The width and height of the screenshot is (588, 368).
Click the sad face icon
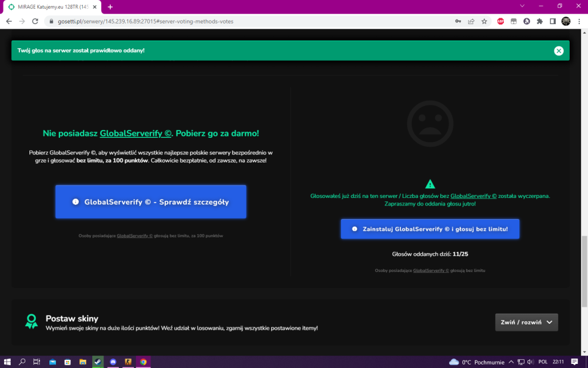430,124
